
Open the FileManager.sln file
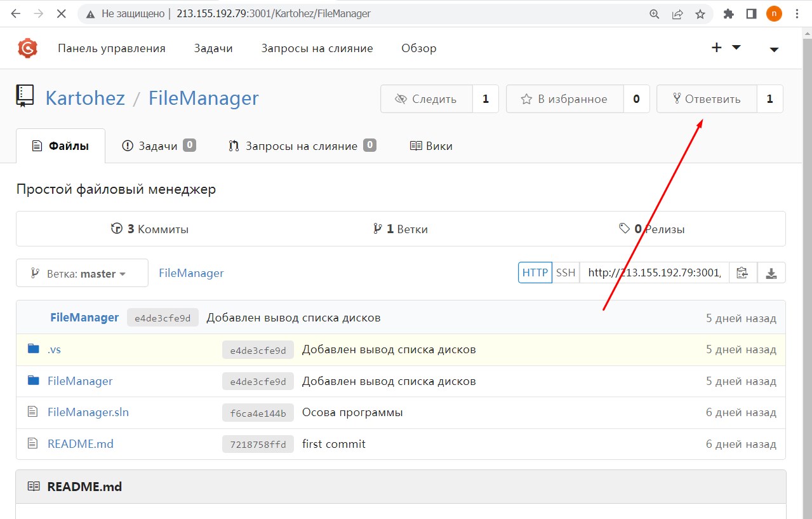(88, 412)
